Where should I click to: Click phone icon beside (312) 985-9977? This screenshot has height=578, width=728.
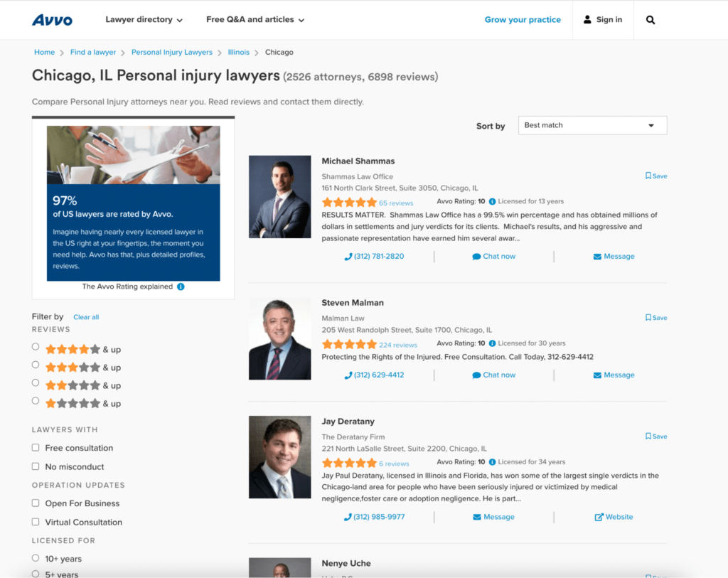[347, 517]
